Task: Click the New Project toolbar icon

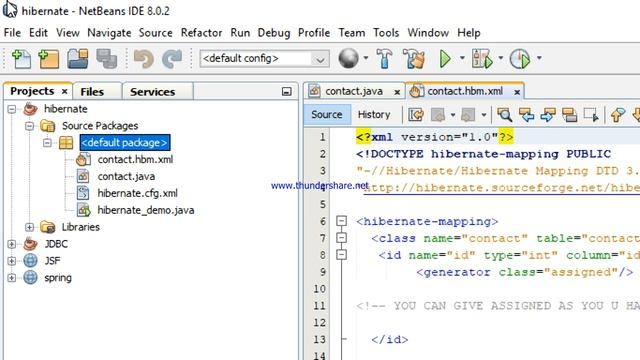Action: click(49, 59)
